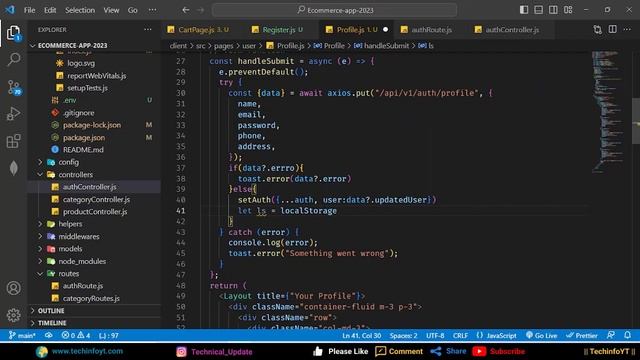Open the View menu
Viewport: 640px width, 360px height.
(111, 10)
